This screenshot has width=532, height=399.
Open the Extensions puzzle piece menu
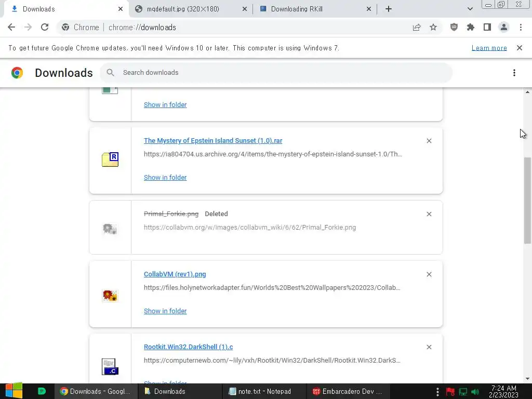click(471, 27)
